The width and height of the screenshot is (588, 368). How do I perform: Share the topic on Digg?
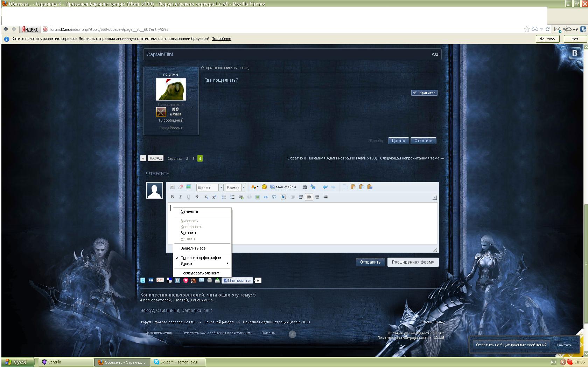(x=151, y=280)
